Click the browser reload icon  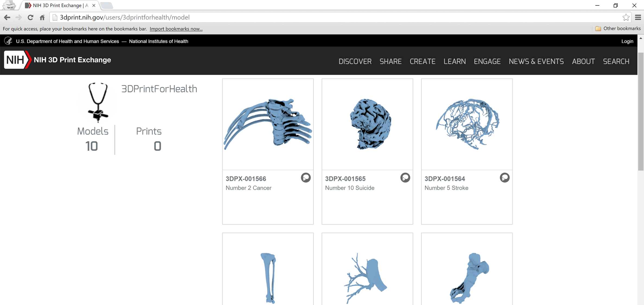(30, 18)
